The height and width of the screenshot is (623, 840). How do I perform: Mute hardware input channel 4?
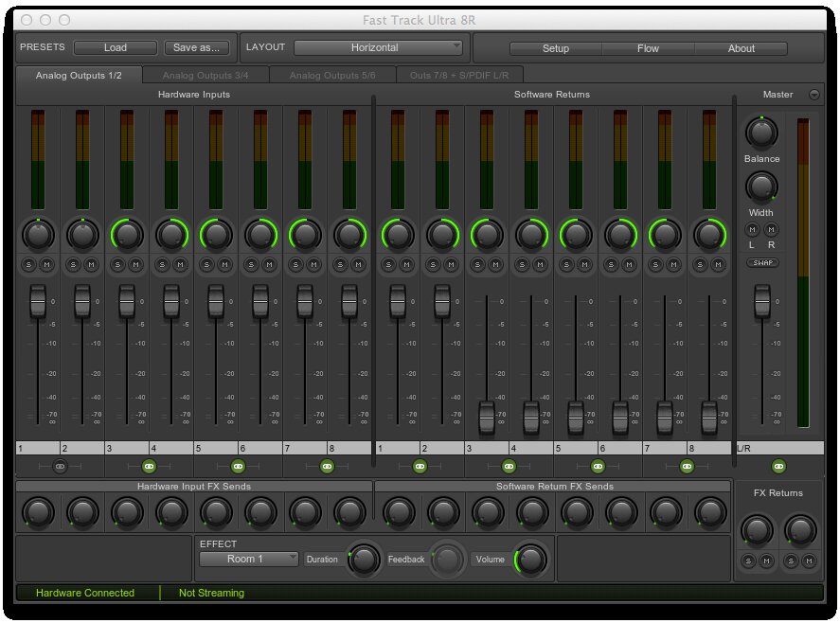179,265
